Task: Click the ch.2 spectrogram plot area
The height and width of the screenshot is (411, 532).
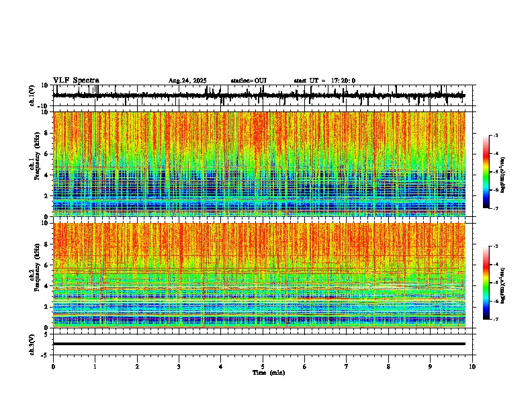Action: click(259, 275)
